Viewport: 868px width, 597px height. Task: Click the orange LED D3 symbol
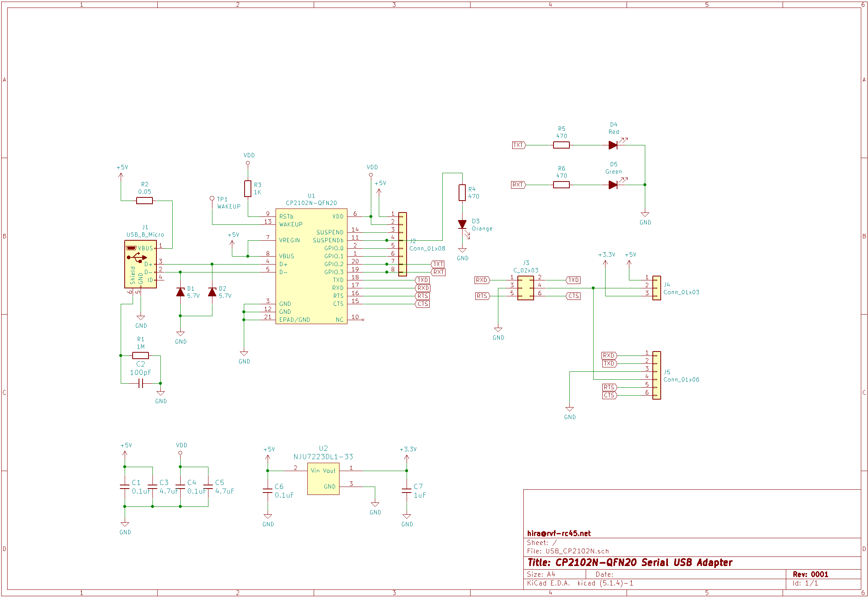tap(462, 224)
